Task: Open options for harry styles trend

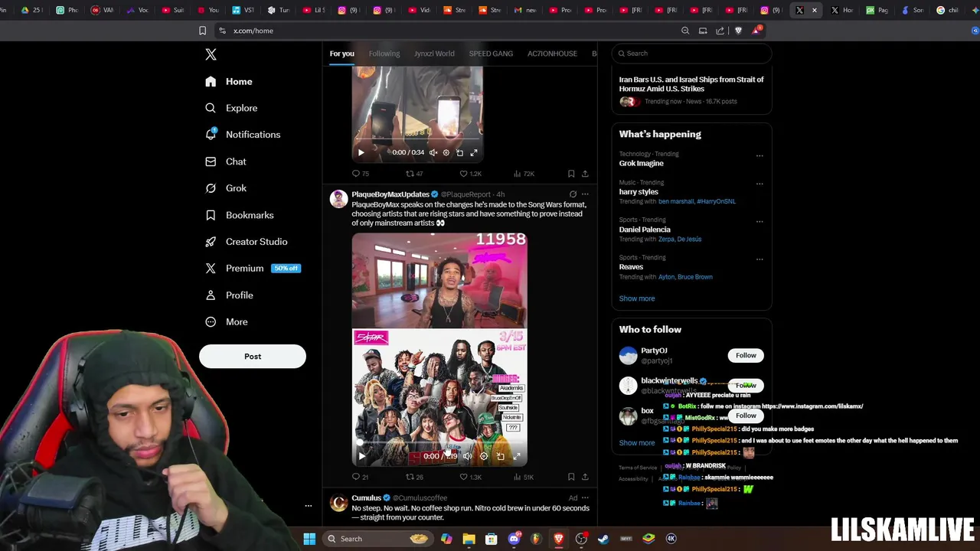Action: coord(759,184)
